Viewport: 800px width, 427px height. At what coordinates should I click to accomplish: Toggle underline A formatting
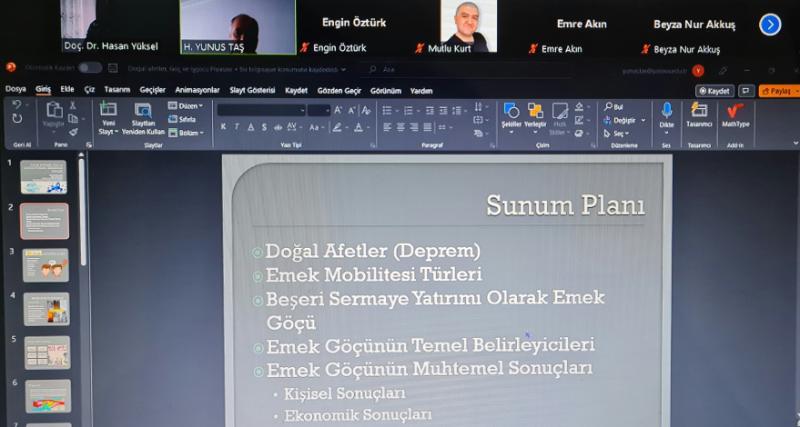click(251, 128)
